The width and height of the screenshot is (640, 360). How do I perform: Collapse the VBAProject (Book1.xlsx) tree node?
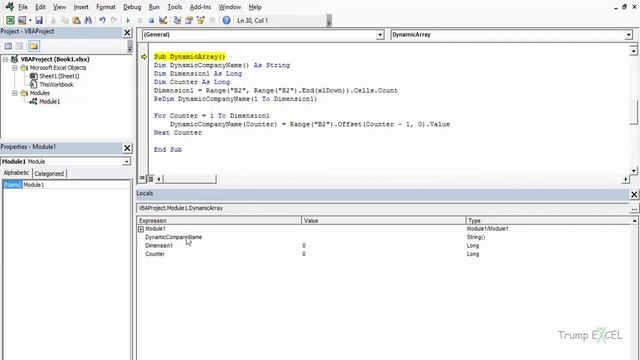6,59
